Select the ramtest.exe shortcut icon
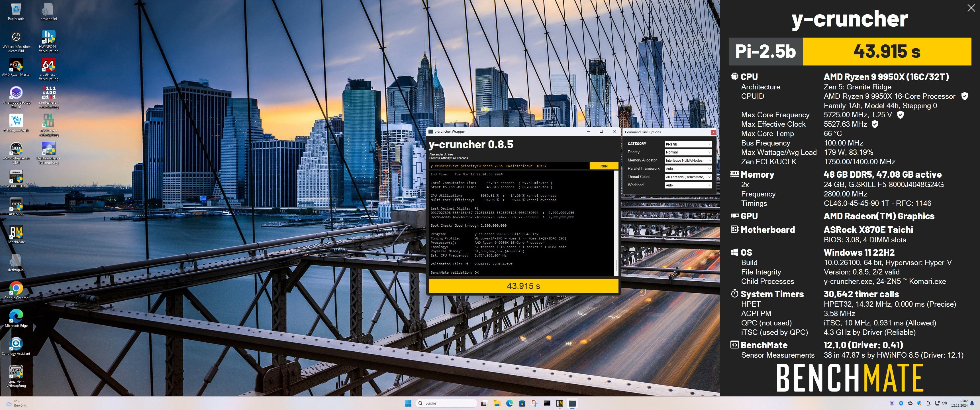 point(48,97)
